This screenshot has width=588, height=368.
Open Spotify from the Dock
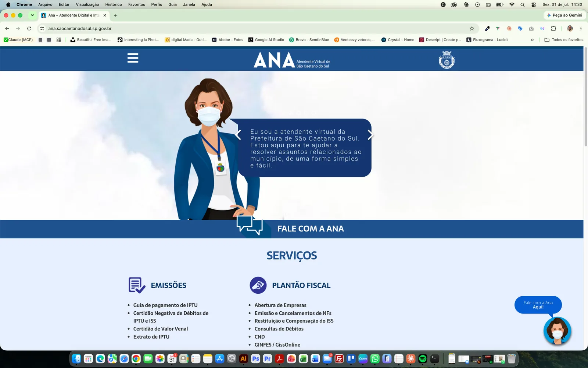423,358
